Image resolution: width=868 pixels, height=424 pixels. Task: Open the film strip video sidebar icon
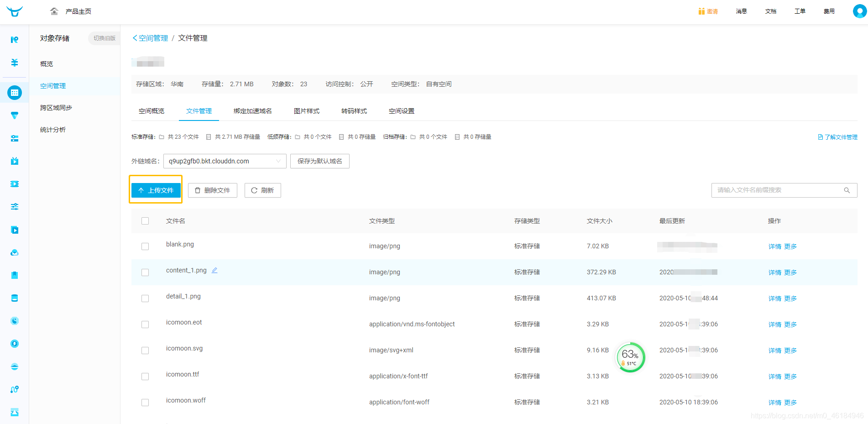[15, 184]
